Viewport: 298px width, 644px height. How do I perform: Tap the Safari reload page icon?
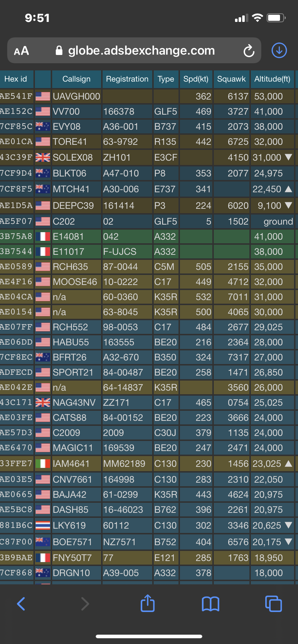point(249,51)
